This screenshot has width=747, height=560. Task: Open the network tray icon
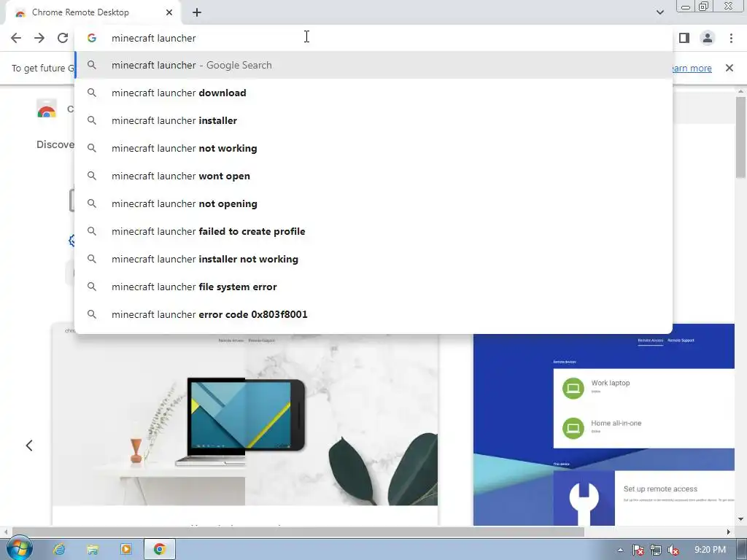coord(656,550)
